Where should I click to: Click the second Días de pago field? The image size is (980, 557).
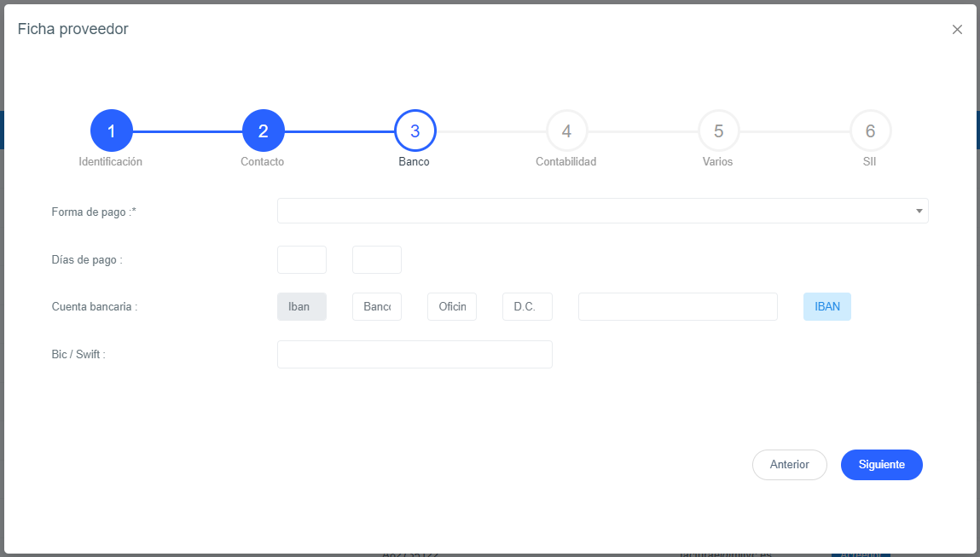[376, 259]
